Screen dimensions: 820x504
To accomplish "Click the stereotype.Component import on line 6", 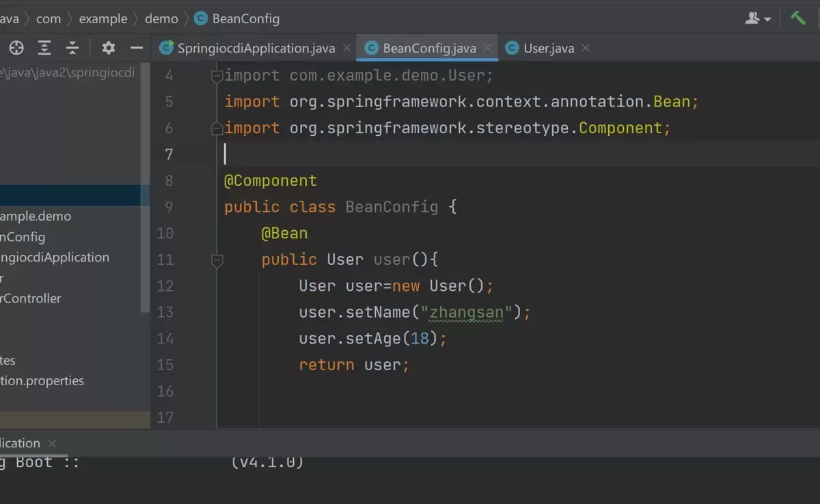I will (448, 128).
